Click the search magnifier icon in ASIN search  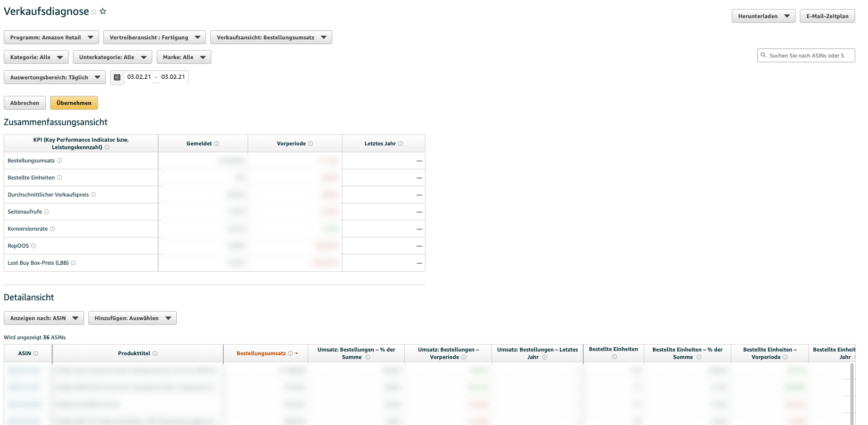coord(763,55)
